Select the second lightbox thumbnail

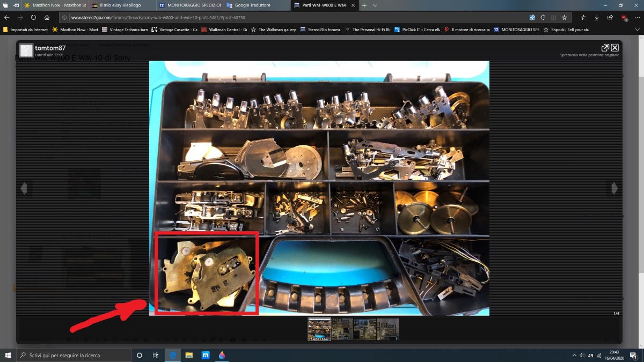[x=342, y=329]
